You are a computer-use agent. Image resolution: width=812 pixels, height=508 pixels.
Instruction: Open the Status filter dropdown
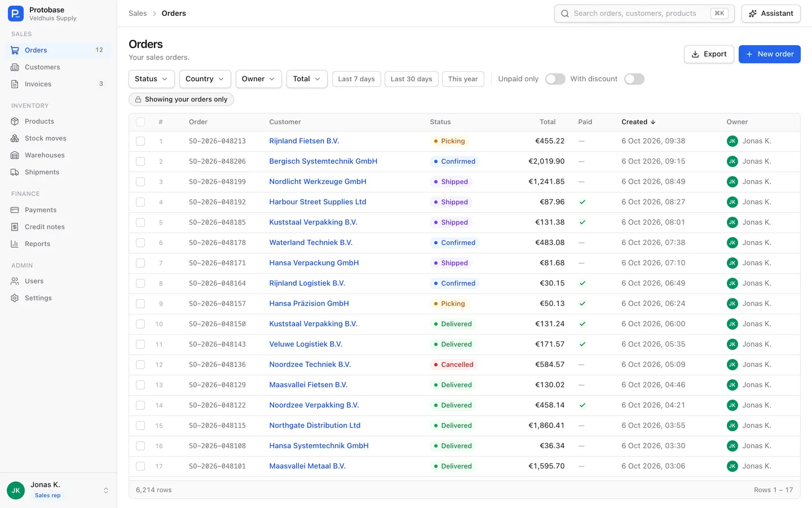[x=151, y=79]
